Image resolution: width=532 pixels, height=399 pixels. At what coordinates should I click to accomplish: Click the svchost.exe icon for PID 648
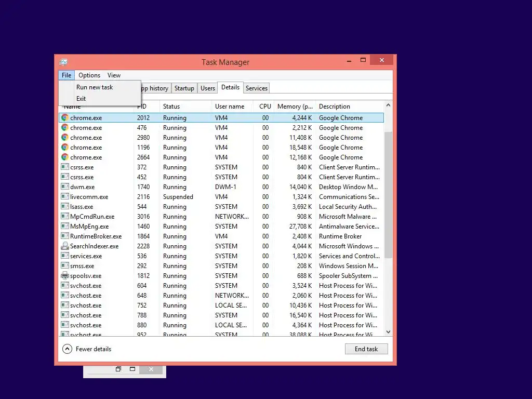64,295
